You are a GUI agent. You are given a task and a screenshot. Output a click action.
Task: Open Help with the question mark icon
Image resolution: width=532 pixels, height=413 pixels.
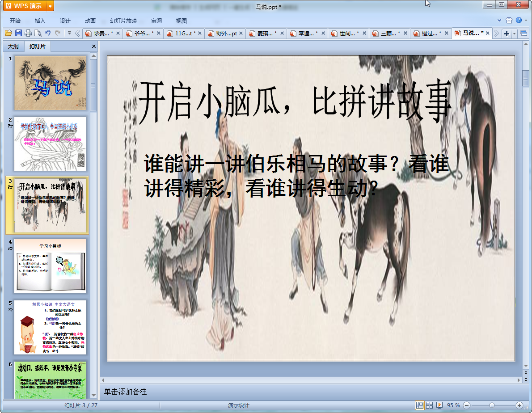(519, 21)
